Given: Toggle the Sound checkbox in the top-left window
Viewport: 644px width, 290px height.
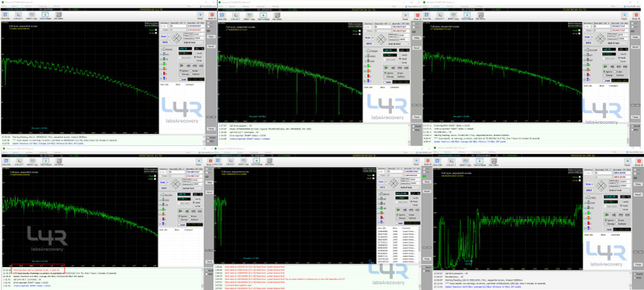Looking at the screenshot, I should 212,137.
